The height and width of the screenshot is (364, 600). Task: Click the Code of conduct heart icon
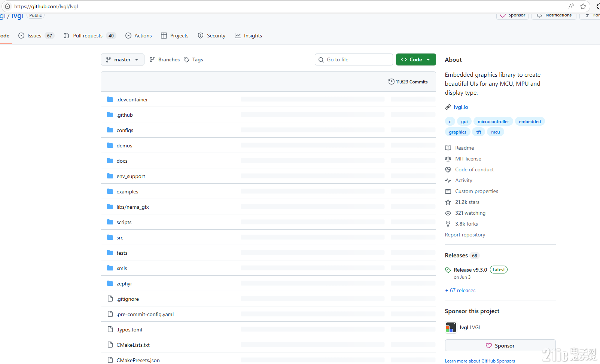pyautogui.click(x=448, y=169)
